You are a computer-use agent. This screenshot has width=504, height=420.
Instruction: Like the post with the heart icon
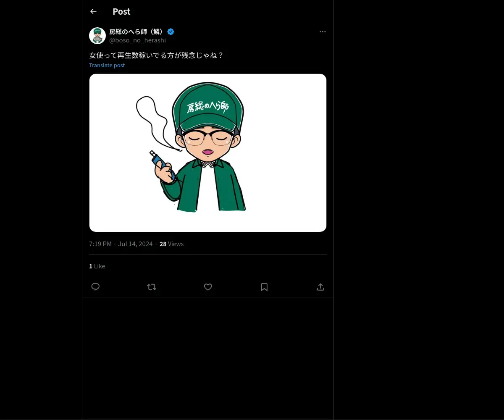point(208,287)
